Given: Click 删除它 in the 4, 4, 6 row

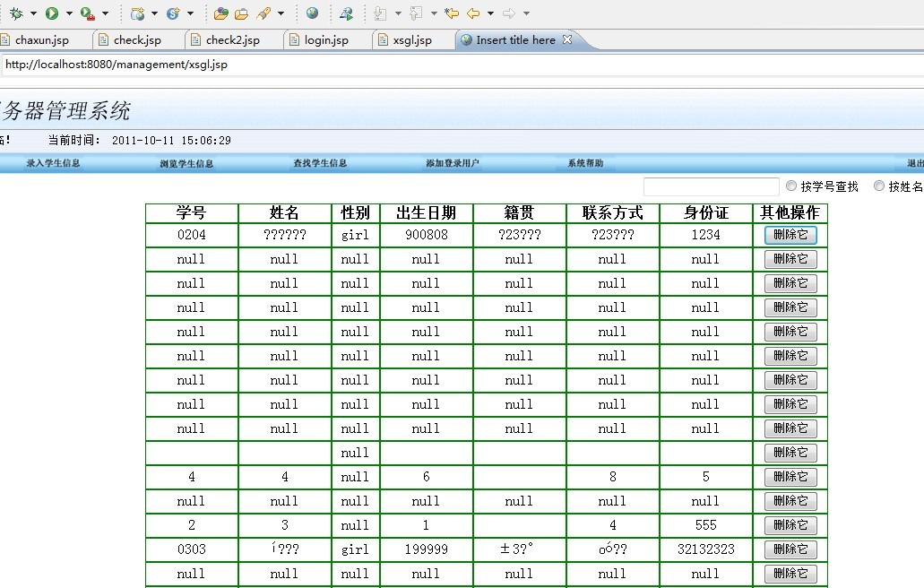Looking at the screenshot, I should point(790,477).
